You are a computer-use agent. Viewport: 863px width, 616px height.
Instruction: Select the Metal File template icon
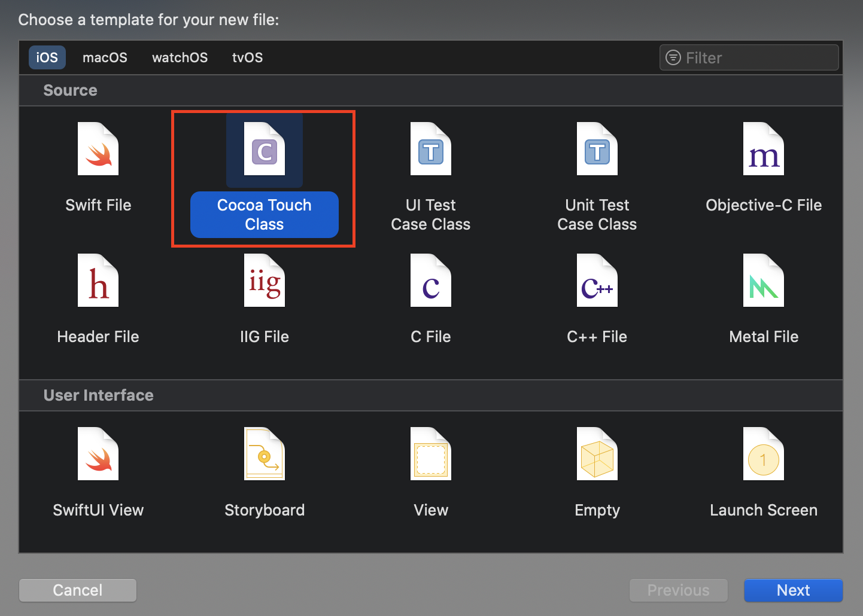point(764,280)
